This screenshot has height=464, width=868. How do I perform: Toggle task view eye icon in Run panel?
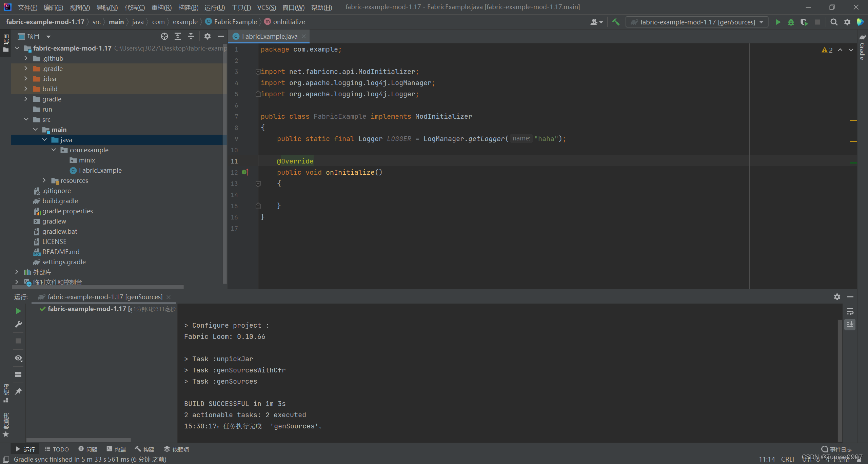tap(19, 358)
